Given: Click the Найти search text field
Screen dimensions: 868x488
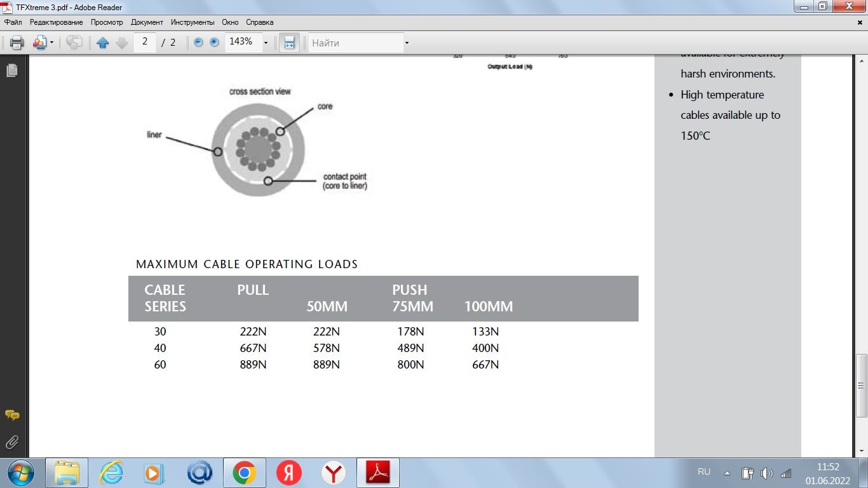Looking at the screenshot, I should click(355, 43).
